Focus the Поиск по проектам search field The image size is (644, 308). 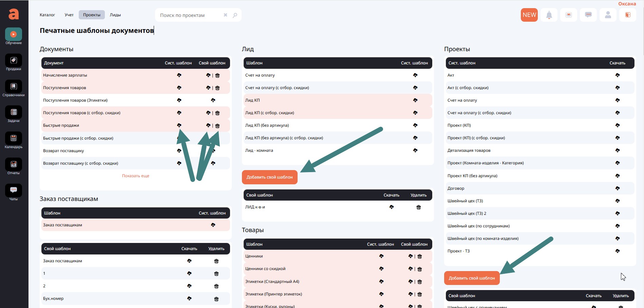190,15
